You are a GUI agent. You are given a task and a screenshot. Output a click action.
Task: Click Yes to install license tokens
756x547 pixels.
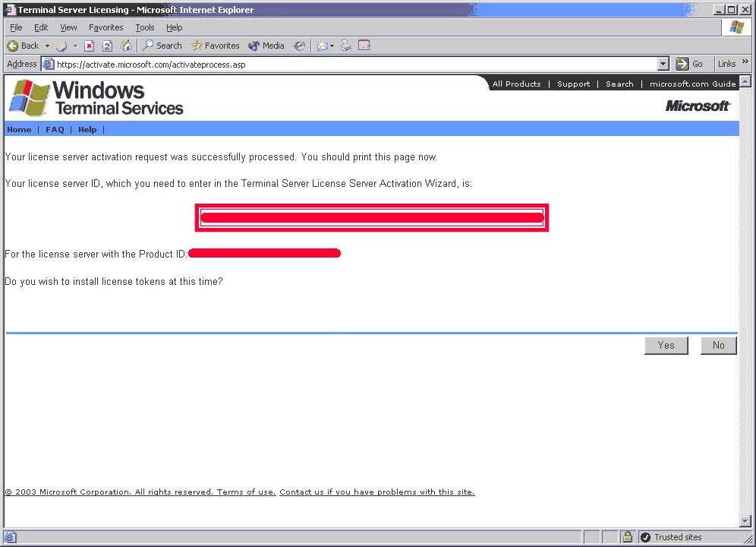point(666,345)
